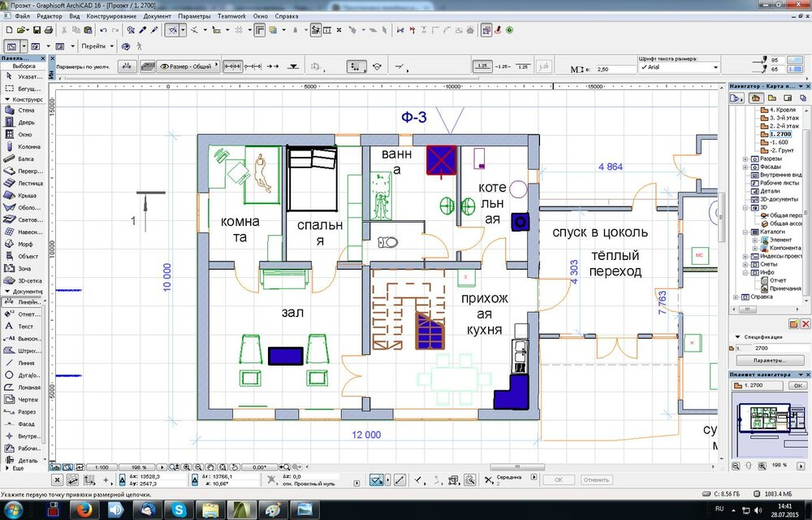
Task: Expand the Разрезы tree node
Action: [745, 159]
